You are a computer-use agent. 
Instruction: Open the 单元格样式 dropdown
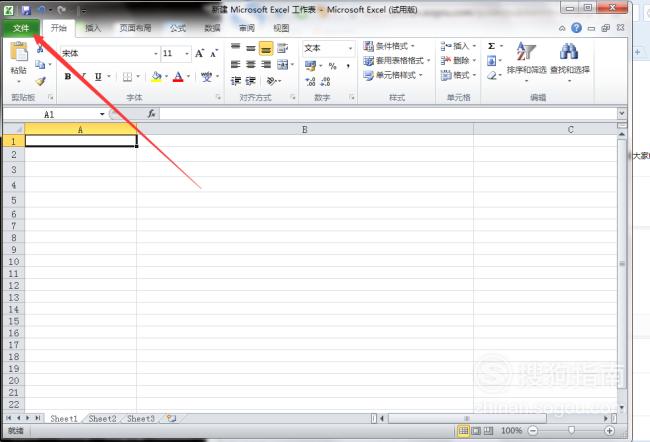coord(393,75)
